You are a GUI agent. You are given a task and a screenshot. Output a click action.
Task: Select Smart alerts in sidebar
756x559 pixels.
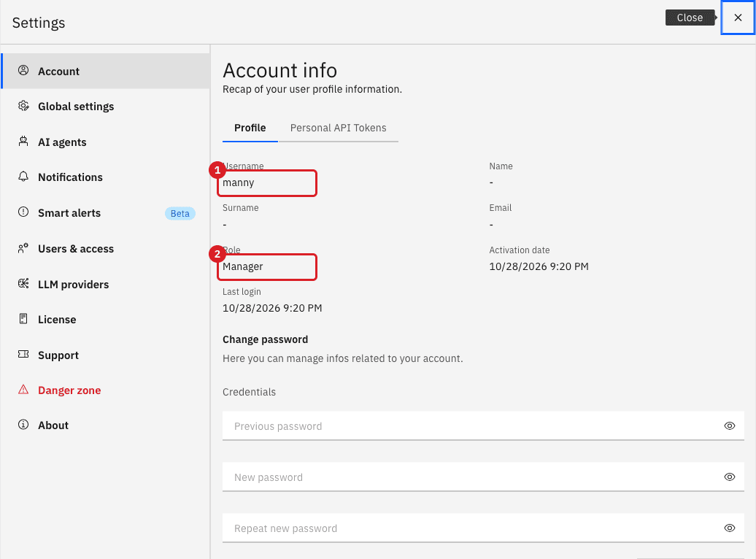click(106, 212)
